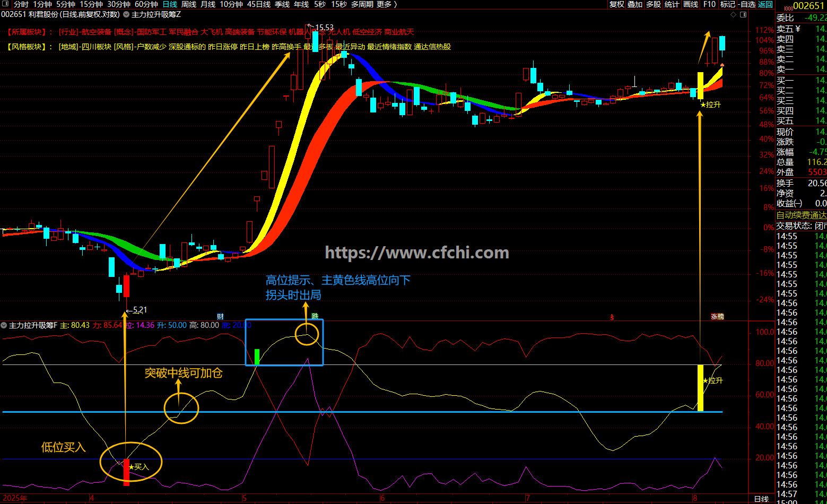Open the main chart indicator dropdown arrow
The height and width of the screenshot is (504, 827).
pos(127,15)
